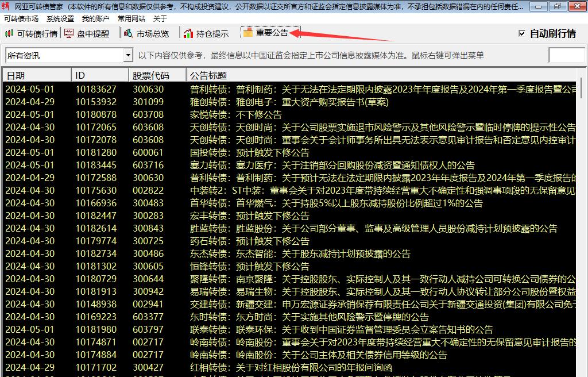The width and height of the screenshot is (588, 377).
Task: Switch to the 可转债行情 tab
Action: [32, 34]
